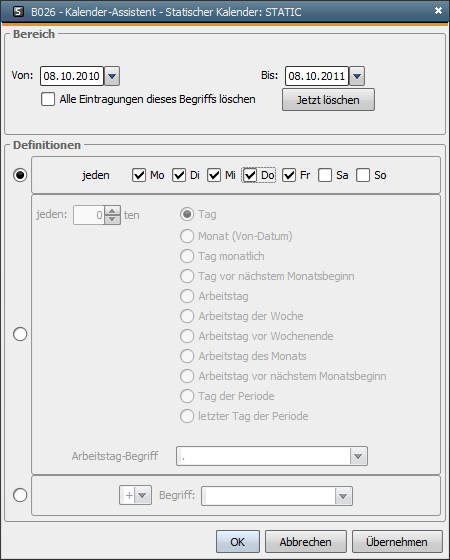
Task: Uncheck the Fr weekday checkbox
Action: [289, 175]
